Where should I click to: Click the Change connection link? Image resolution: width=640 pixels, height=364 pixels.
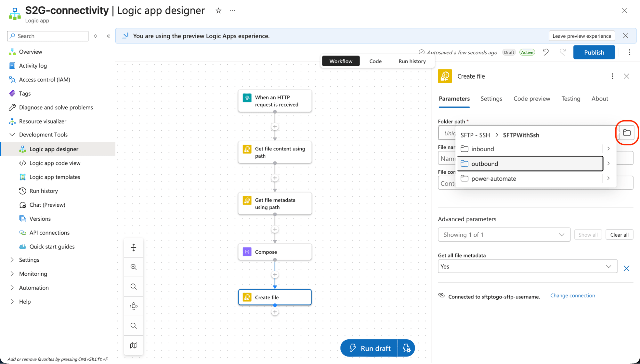click(x=572, y=296)
